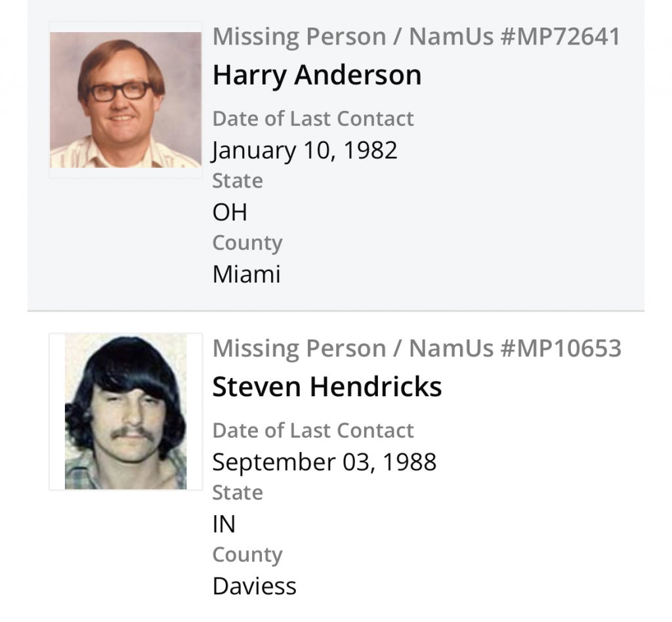Image resolution: width=672 pixels, height=622 pixels.
Task: Click the County label above Miami
Action: tap(247, 243)
